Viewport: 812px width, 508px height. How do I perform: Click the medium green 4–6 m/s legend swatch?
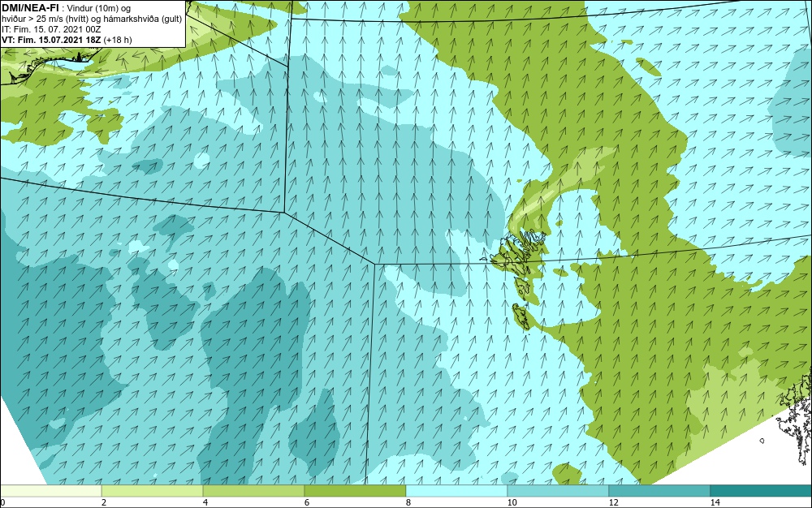point(253,491)
